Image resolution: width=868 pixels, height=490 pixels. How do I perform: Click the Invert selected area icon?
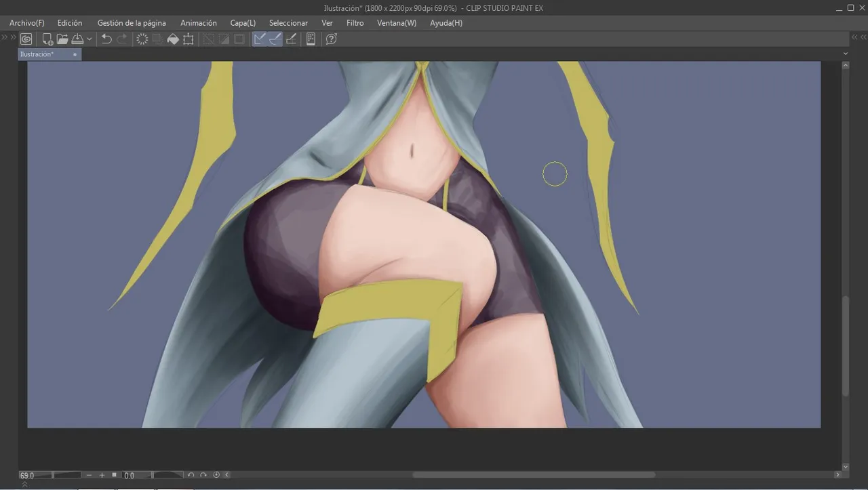[x=224, y=39]
